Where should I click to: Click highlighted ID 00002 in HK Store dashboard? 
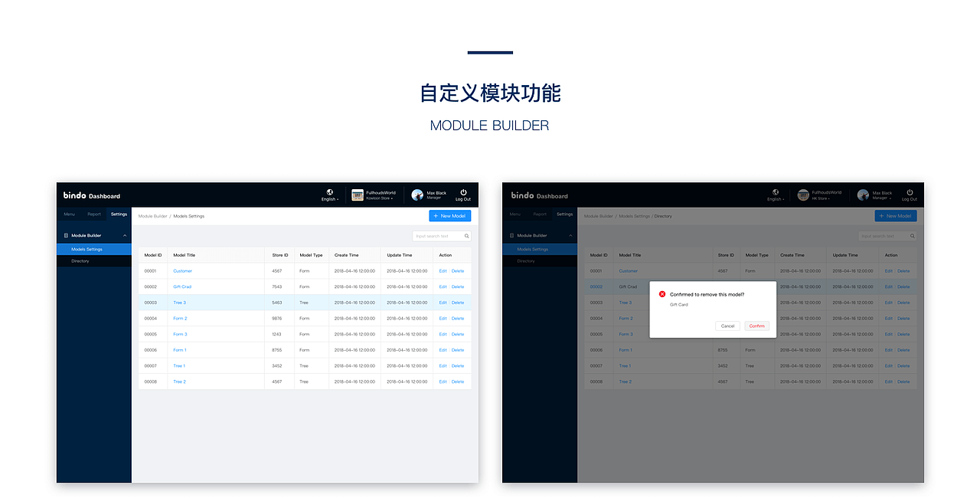(x=596, y=286)
